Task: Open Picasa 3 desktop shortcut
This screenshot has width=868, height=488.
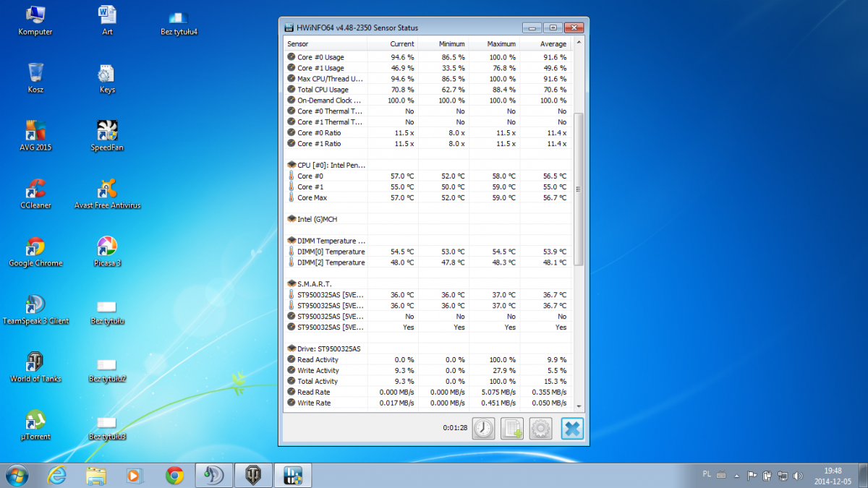Action: tap(107, 252)
